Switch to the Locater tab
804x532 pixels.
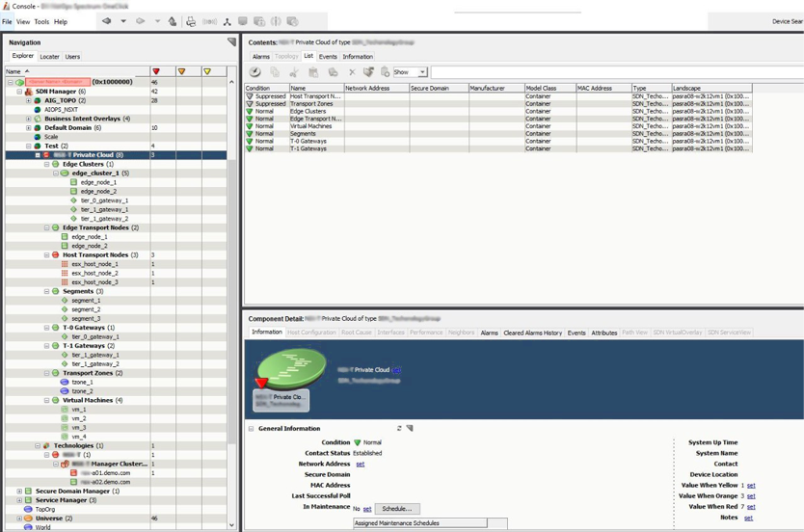click(x=49, y=57)
